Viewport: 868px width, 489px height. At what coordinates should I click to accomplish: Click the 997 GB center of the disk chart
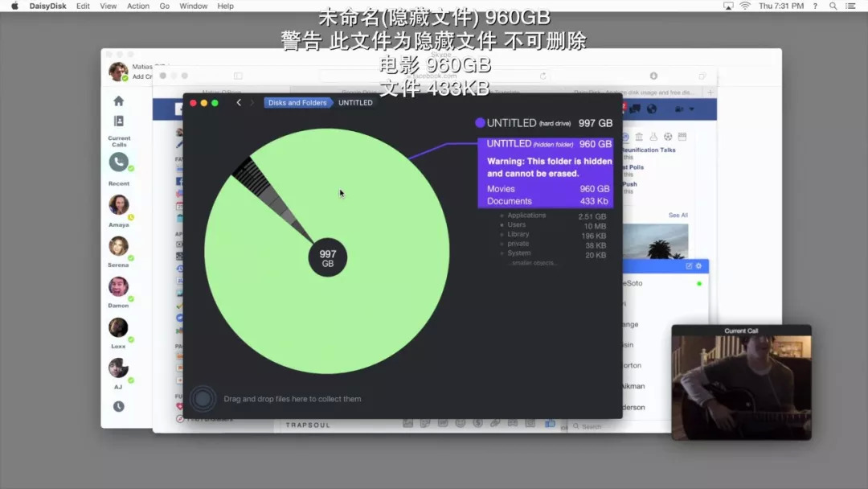[328, 257]
